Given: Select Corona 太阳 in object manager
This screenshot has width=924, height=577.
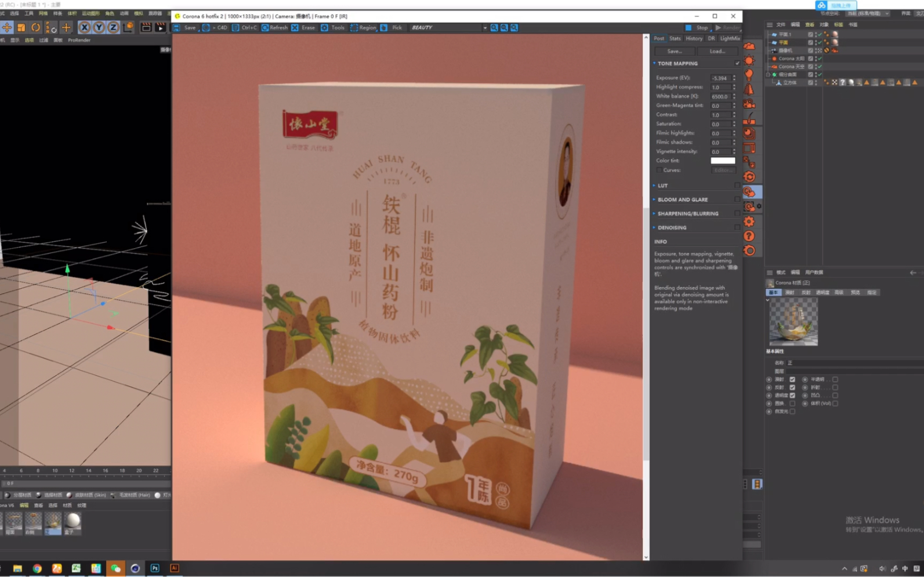Looking at the screenshot, I should [x=791, y=59].
